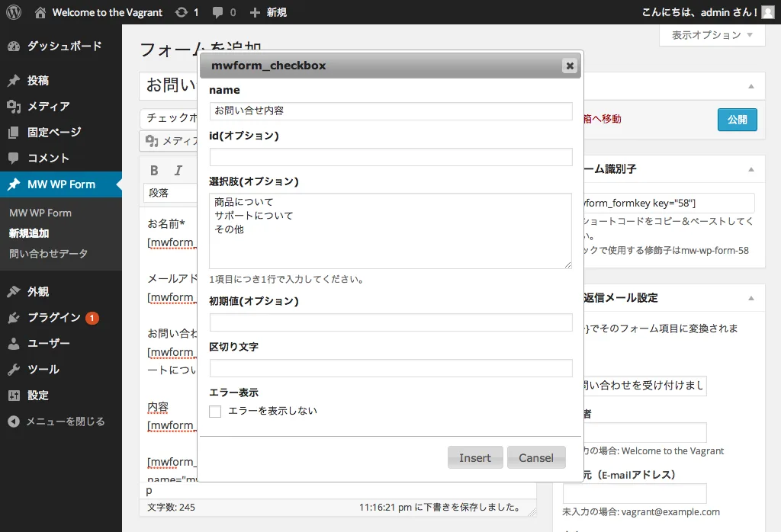Click the 文字数: 245 word count
The width and height of the screenshot is (781, 532).
point(172,508)
